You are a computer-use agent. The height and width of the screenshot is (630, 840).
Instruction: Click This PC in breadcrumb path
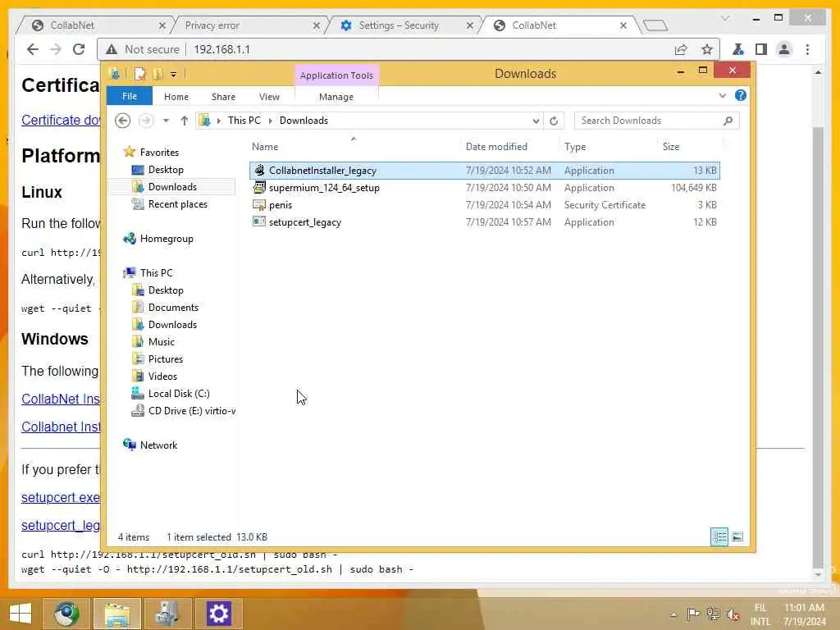click(x=244, y=121)
